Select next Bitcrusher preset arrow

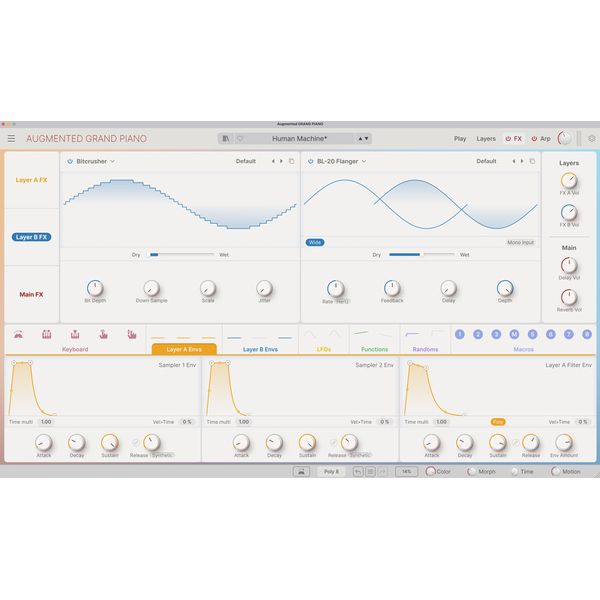coord(282,161)
